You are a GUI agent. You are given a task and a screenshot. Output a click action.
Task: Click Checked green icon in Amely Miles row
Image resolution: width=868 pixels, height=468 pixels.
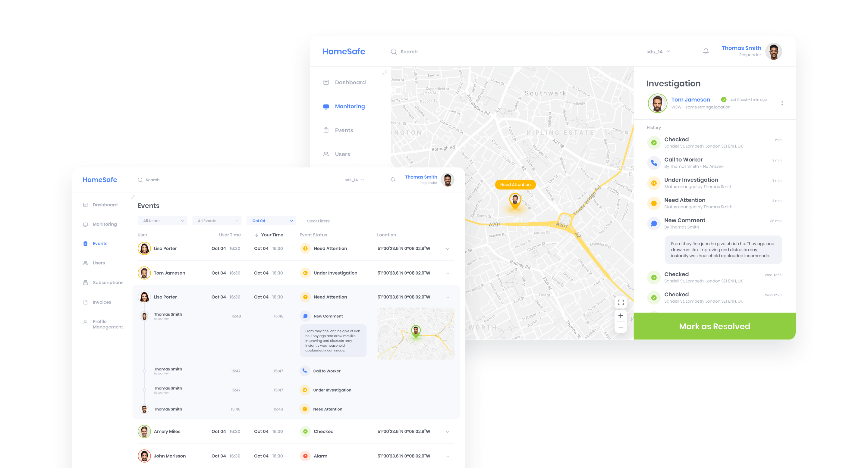coord(305,431)
